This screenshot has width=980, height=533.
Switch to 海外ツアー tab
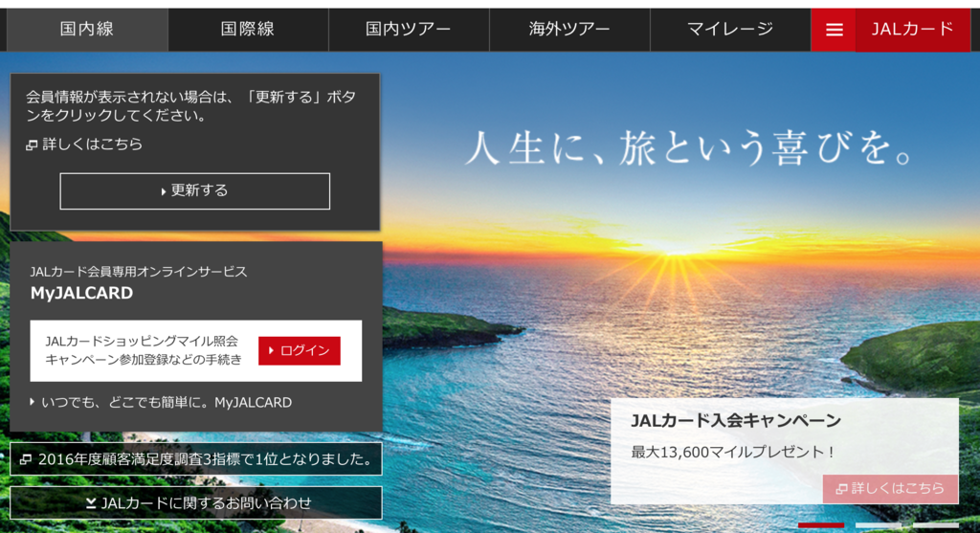click(569, 30)
